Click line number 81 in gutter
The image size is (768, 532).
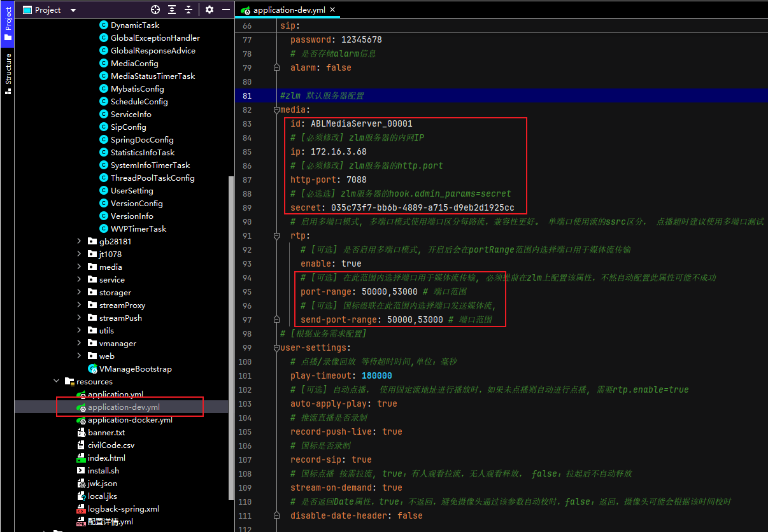pos(246,95)
